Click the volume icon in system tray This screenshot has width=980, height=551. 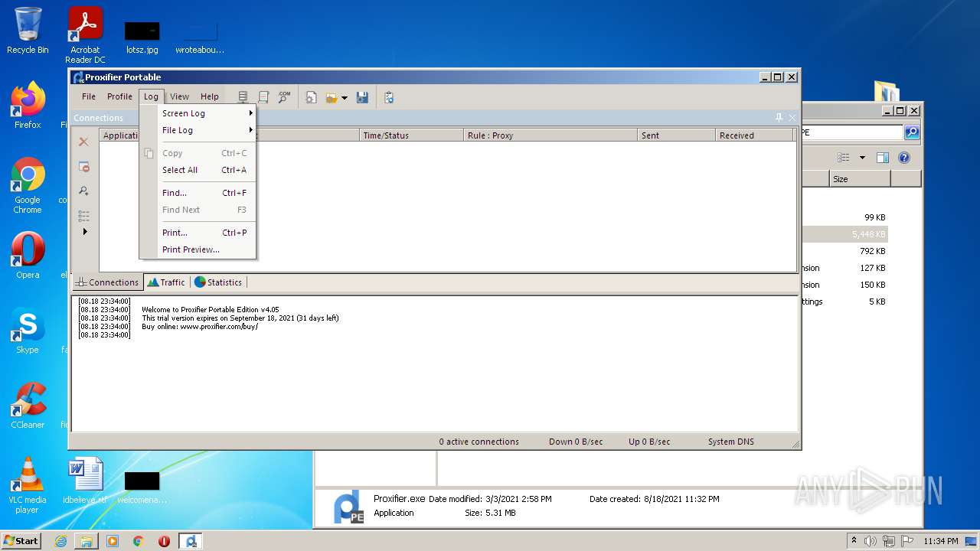tap(870, 541)
